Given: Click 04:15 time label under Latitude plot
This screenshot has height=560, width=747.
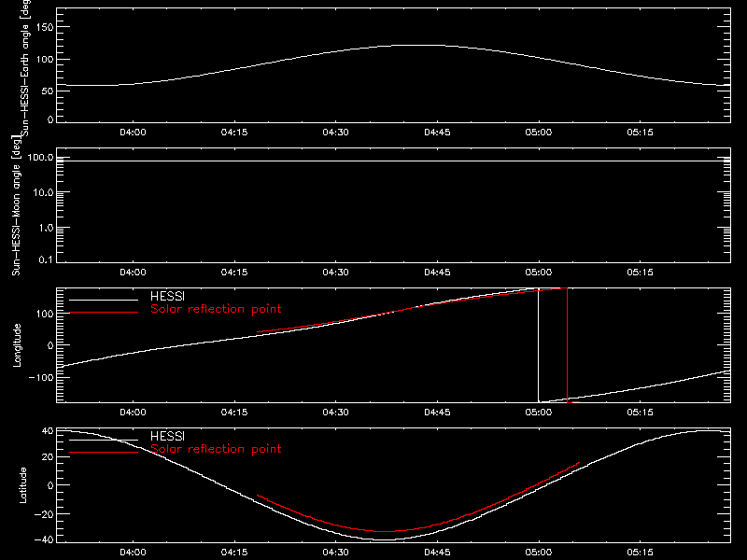Looking at the screenshot, I should pos(234,553).
